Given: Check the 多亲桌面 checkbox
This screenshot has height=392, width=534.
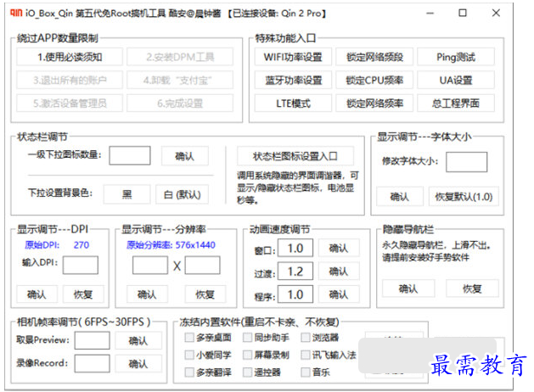Looking at the screenshot, I should pyautogui.click(x=189, y=338).
